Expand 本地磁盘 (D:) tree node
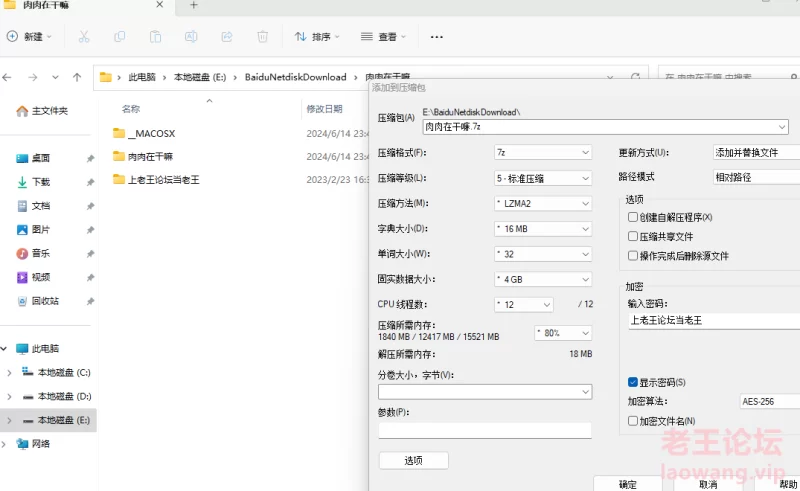 [9, 397]
